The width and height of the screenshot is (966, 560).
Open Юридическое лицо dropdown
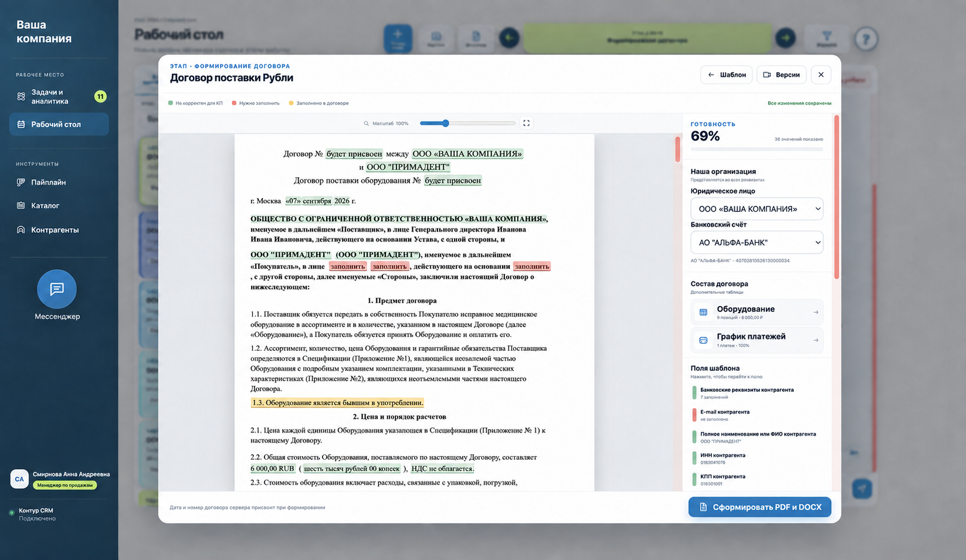[x=757, y=209]
